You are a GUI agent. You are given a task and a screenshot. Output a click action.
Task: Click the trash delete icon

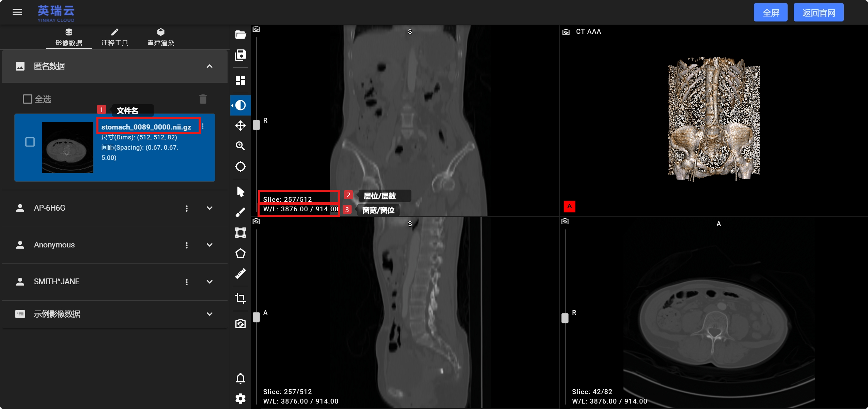point(203,99)
